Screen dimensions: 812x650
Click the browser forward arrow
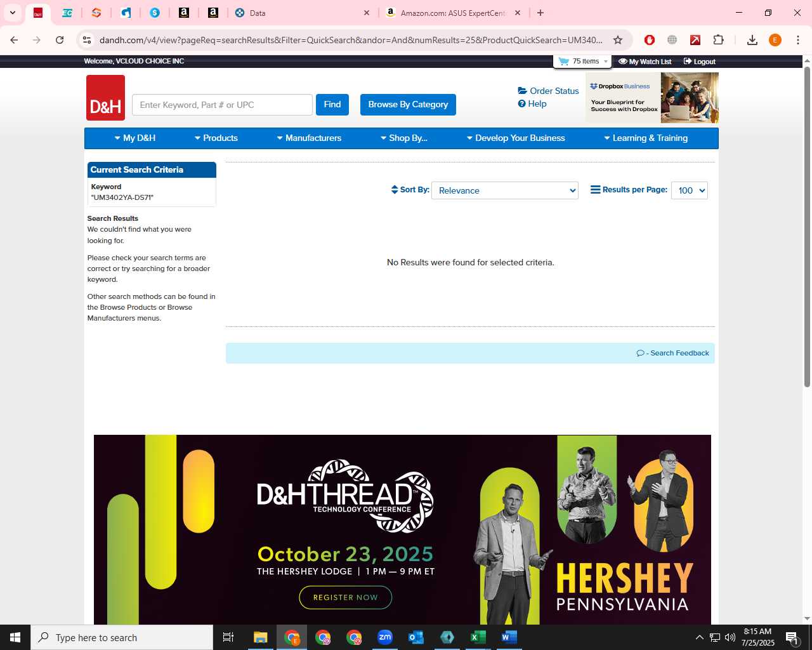pos(37,40)
